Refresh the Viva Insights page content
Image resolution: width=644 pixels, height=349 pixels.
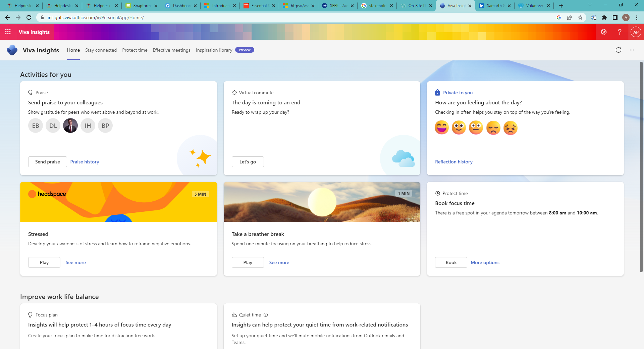click(619, 50)
